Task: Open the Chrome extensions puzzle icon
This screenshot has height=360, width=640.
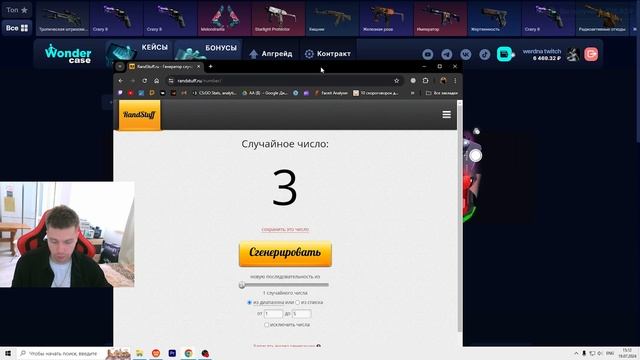Action: tap(425, 81)
